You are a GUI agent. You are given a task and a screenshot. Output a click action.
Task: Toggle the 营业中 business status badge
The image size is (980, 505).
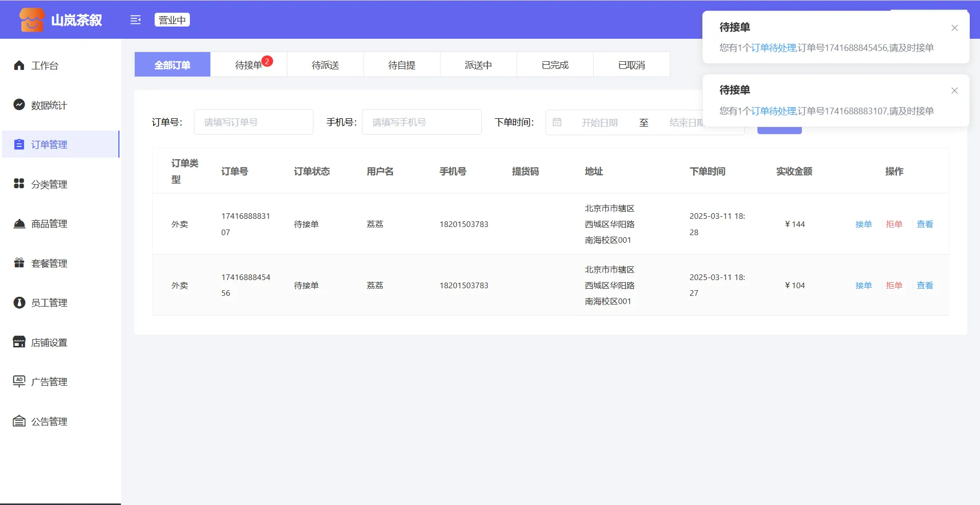(172, 20)
